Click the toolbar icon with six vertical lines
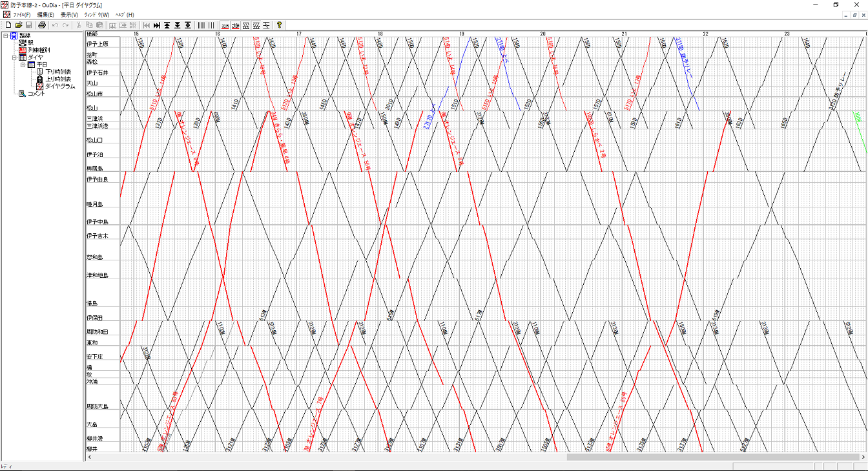 [x=201, y=25]
